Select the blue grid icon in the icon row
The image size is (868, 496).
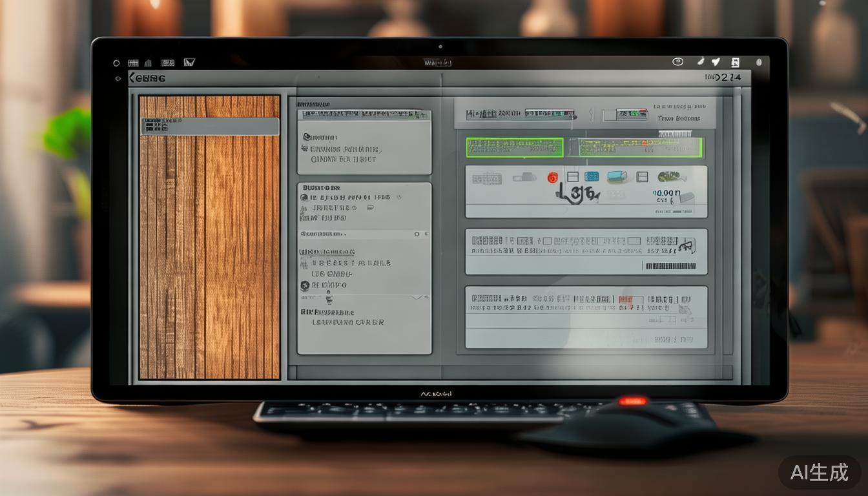pos(591,176)
